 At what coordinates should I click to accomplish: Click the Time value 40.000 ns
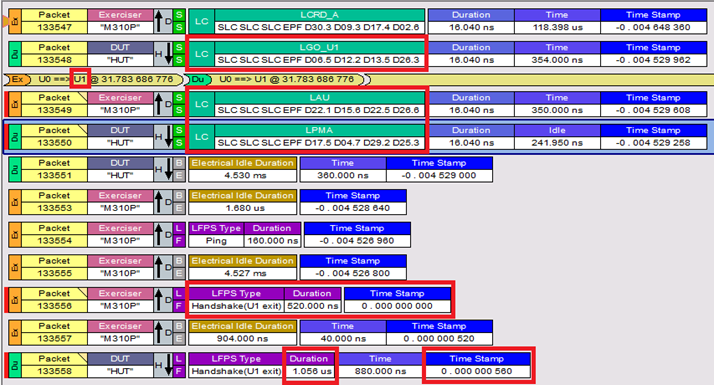[343, 339]
